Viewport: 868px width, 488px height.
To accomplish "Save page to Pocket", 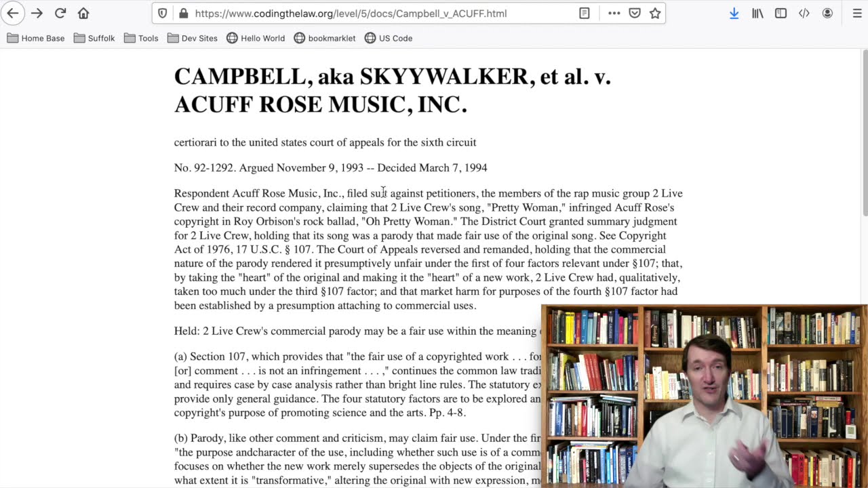I will (635, 13).
